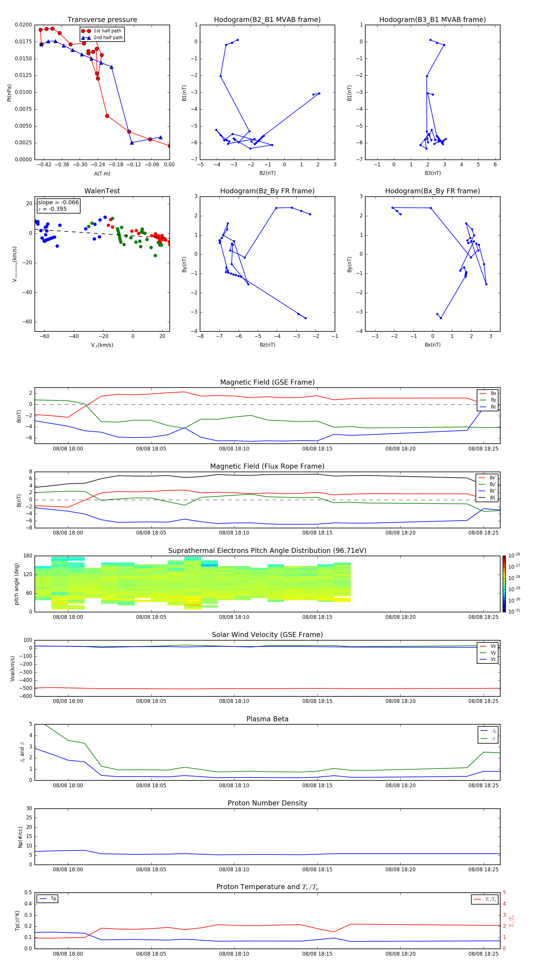535x980 pixels.
Task: Select the Bx' legend entry in Flux Rope plot
Action: (x=487, y=478)
